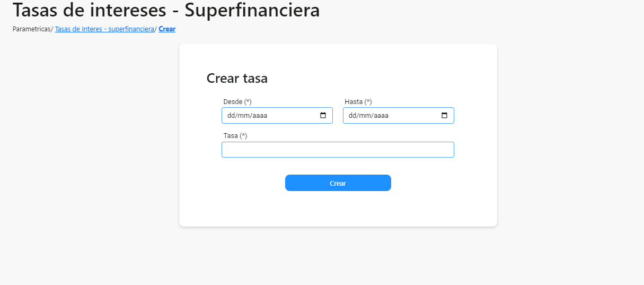Image resolution: width=644 pixels, height=285 pixels.
Task: Click the Crear tasa heading
Action: pos(237,79)
